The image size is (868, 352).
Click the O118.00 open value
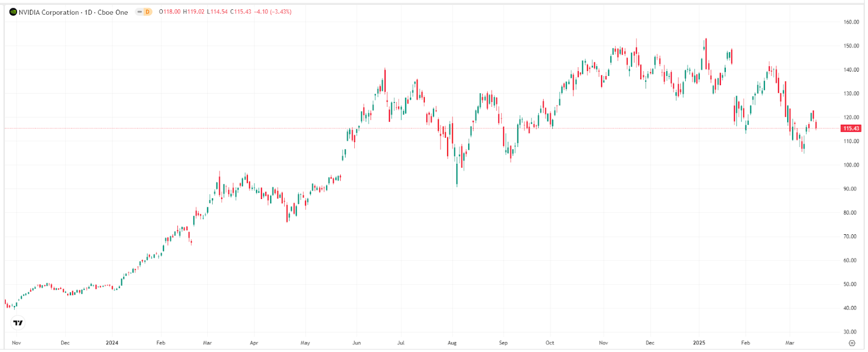coord(170,12)
